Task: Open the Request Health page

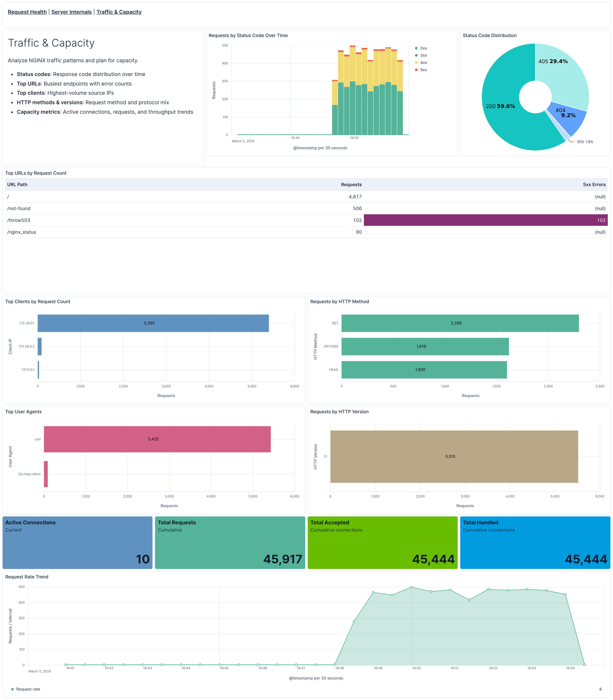Action: [27, 12]
